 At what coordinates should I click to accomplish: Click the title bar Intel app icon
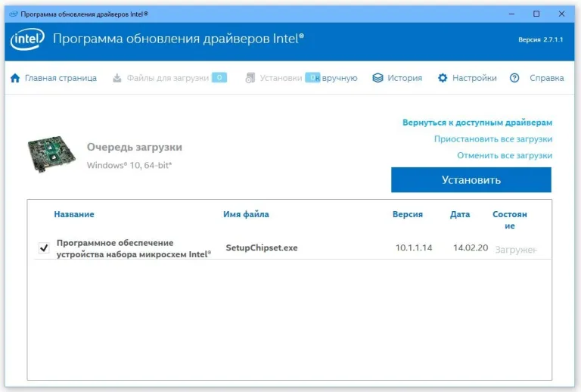[14, 14]
